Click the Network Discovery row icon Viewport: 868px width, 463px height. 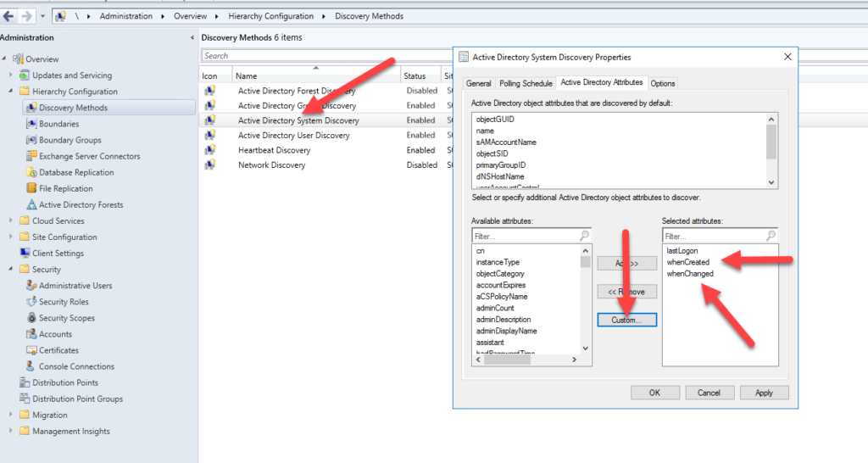coord(210,165)
